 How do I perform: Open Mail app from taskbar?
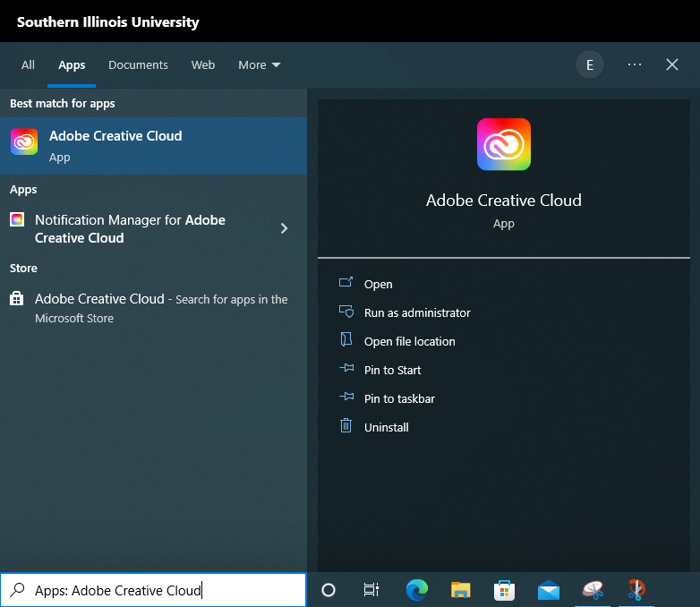pyautogui.click(x=549, y=590)
